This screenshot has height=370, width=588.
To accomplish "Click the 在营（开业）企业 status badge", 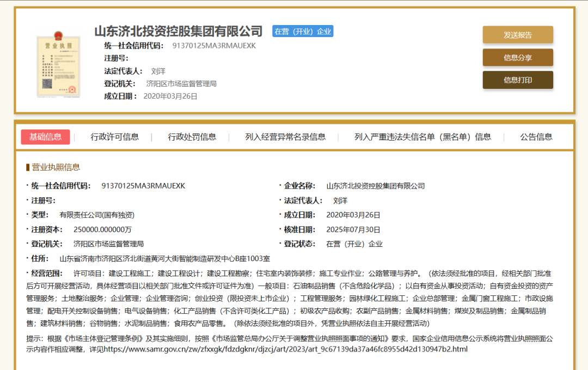I will pyautogui.click(x=303, y=31).
